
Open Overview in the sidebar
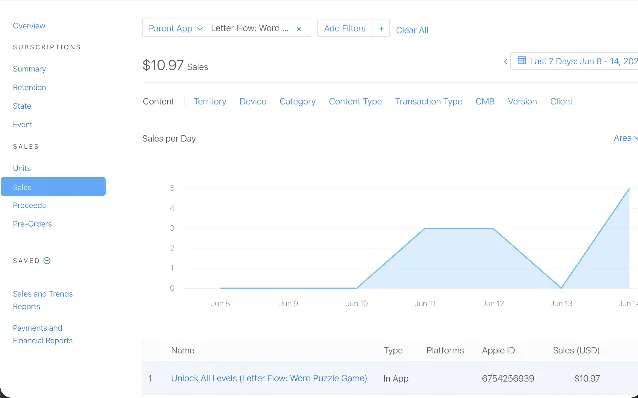[29, 26]
